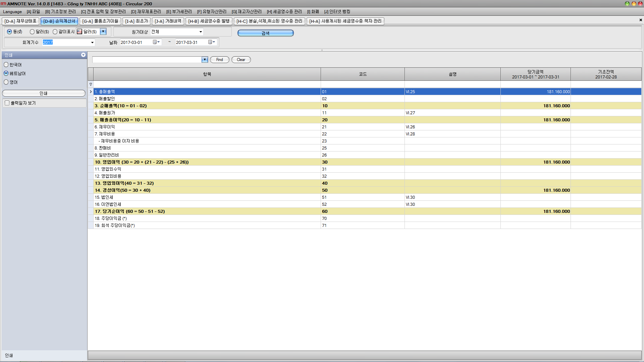The width and height of the screenshot is (644, 362).
Task: Open the [D] 재무제표관리 menu
Action: [146, 12]
